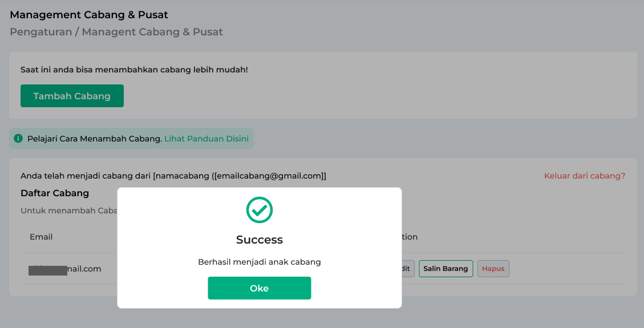Click the green info icon beside Pelajari Cara
Screen dimensions: 644x328
click(x=18, y=139)
